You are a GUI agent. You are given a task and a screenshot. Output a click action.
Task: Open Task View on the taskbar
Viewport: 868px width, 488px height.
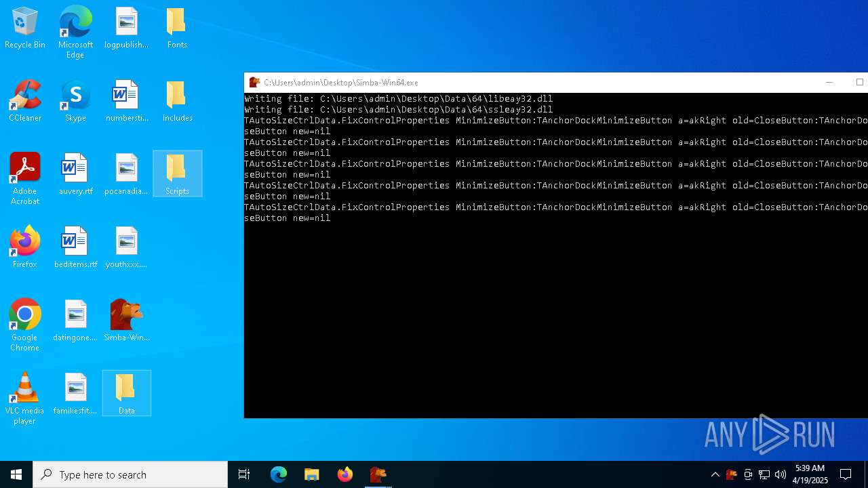(244, 474)
